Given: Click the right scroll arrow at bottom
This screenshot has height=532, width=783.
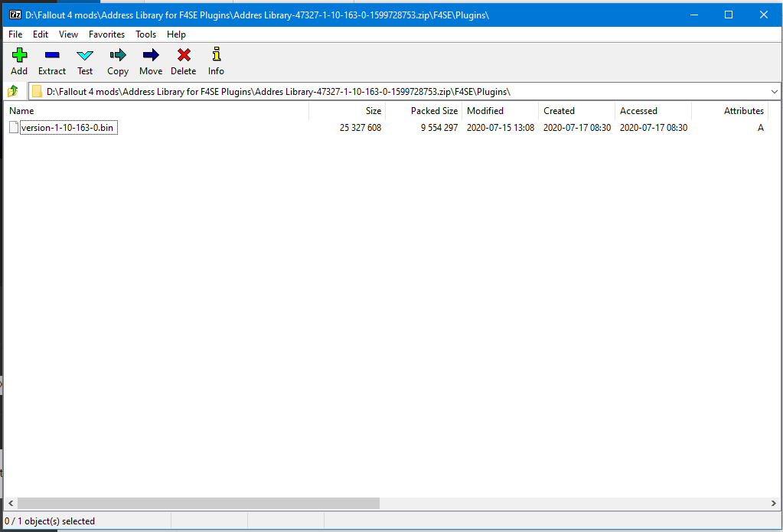Looking at the screenshot, I should pos(772,504).
